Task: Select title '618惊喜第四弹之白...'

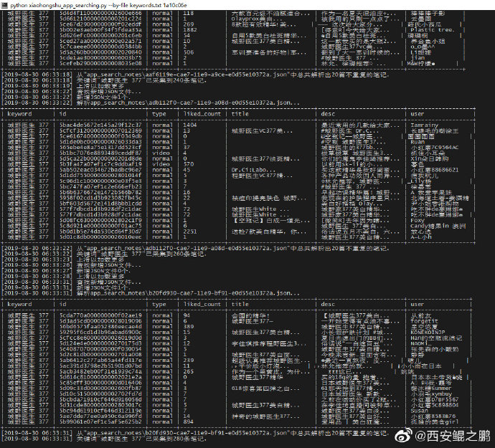Action: pos(265,389)
